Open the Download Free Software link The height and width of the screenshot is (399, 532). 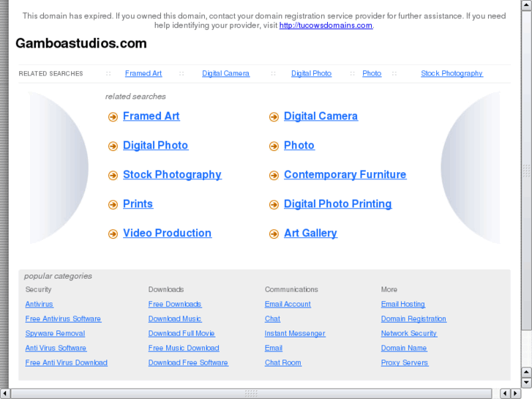point(188,362)
